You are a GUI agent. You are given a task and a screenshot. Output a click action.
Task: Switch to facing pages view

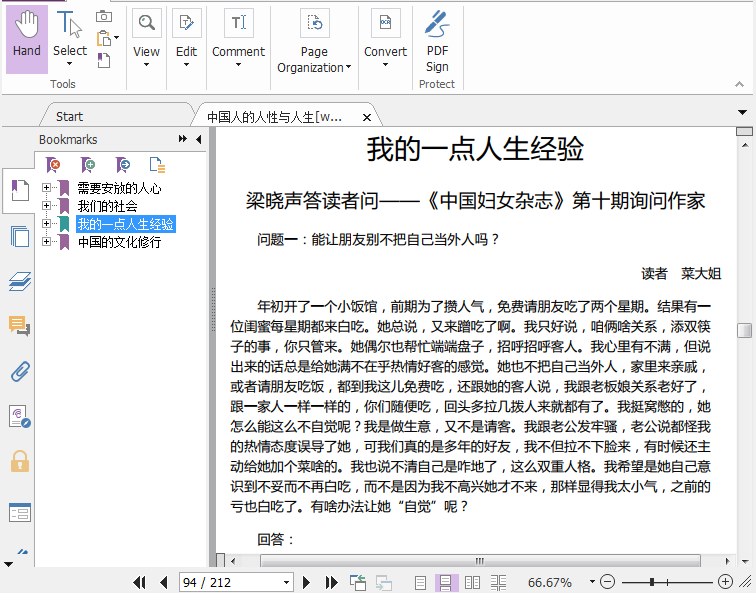pyautogui.click(x=472, y=582)
